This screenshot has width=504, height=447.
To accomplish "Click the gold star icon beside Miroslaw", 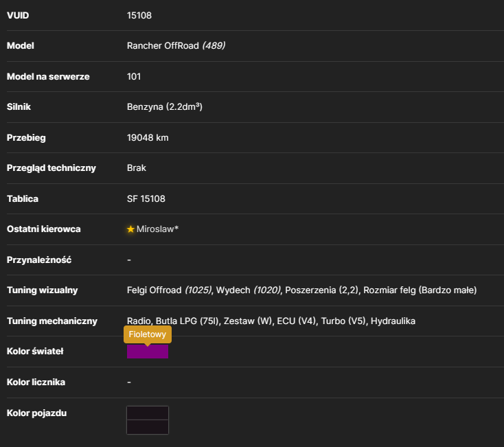I will 130,229.
